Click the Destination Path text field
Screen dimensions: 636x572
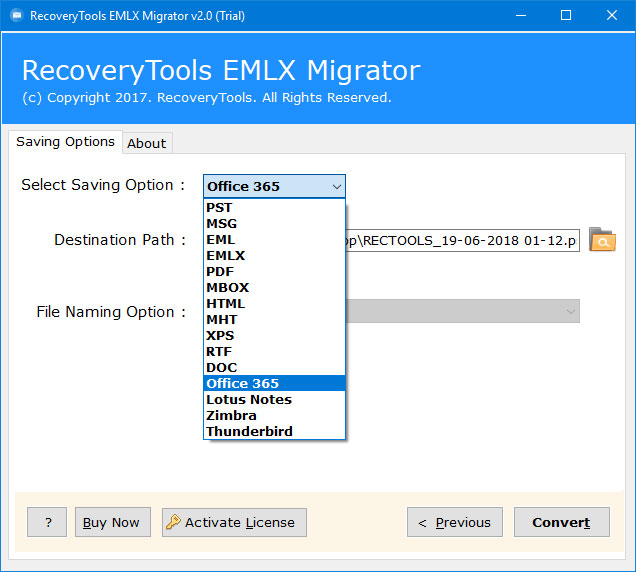click(x=462, y=240)
